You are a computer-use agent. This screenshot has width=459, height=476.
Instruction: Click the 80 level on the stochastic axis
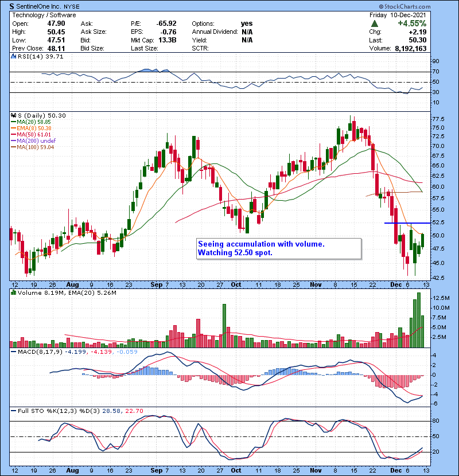coord(435,421)
